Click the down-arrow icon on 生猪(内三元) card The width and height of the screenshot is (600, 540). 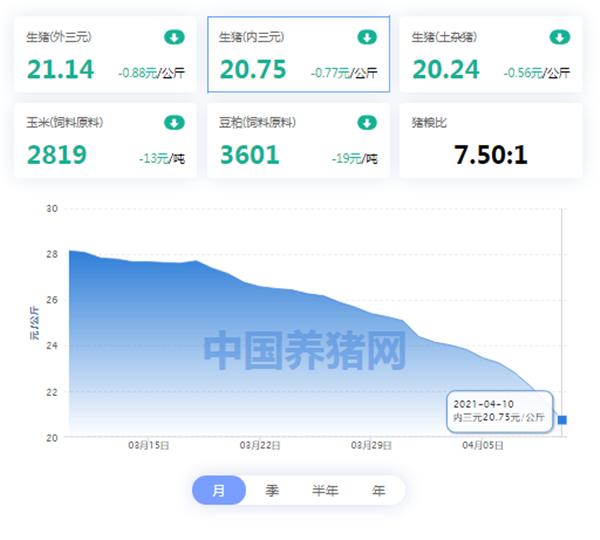pyautogui.click(x=367, y=38)
